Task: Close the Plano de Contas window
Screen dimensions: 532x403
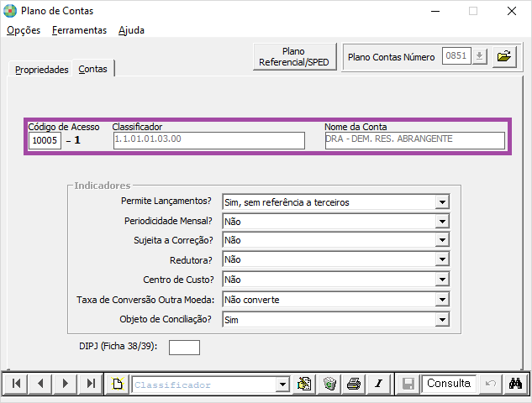Action: click(512, 11)
